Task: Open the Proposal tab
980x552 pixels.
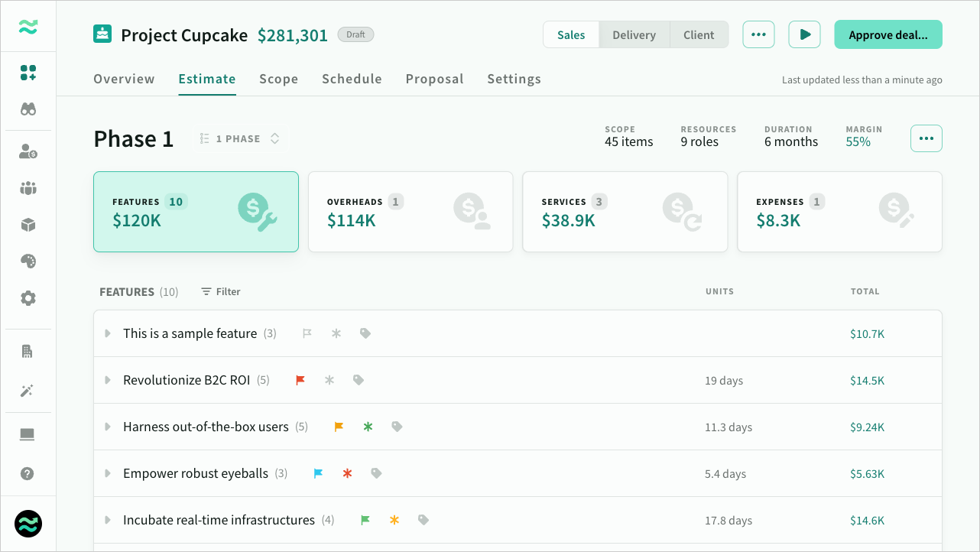Action: [434, 79]
